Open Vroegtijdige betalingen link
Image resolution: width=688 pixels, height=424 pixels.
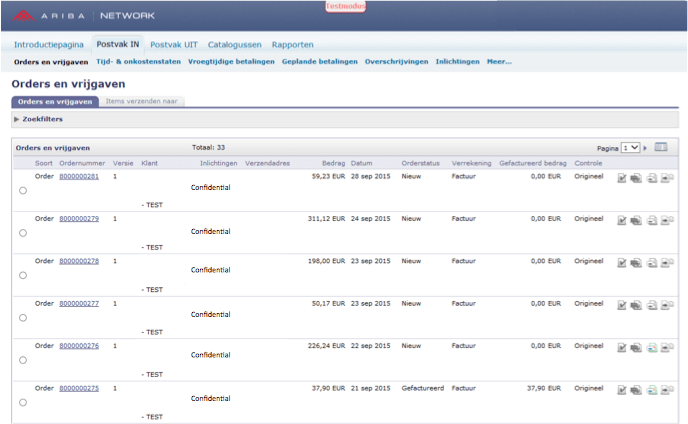(x=231, y=61)
